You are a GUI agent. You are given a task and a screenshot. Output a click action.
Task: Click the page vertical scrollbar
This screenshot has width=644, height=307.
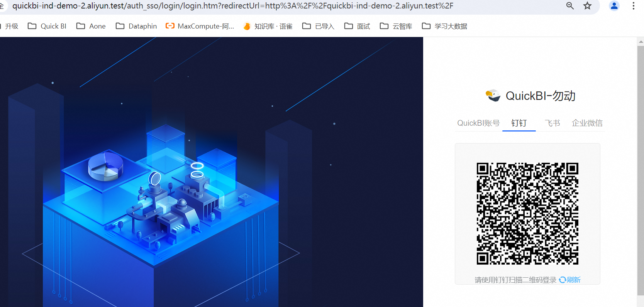641,170
